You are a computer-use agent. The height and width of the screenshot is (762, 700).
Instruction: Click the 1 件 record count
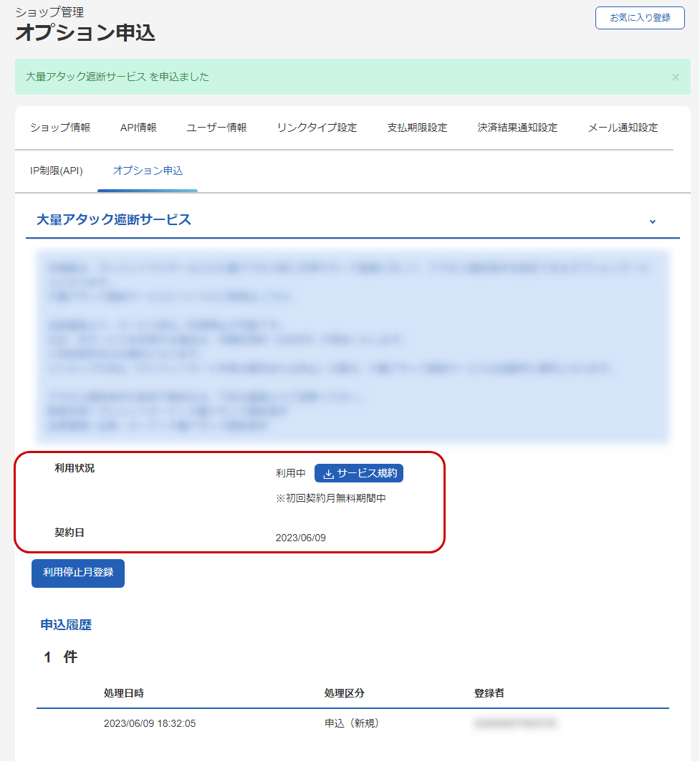61,657
